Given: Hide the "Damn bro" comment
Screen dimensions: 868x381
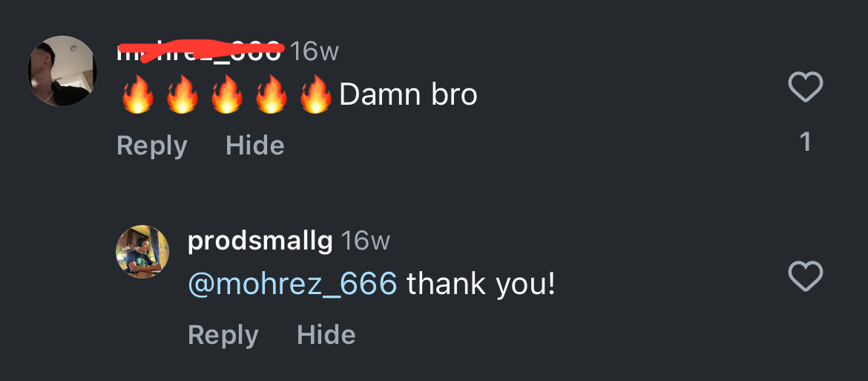Looking at the screenshot, I should pyautogui.click(x=254, y=146).
